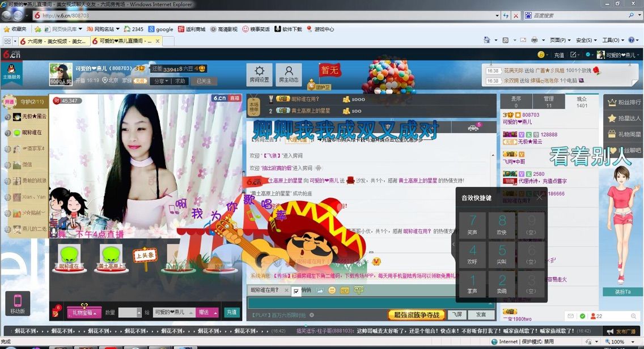Viewport: 644px width, 349px height.
Task: Switch to the 管理 tab
Action: point(549,101)
